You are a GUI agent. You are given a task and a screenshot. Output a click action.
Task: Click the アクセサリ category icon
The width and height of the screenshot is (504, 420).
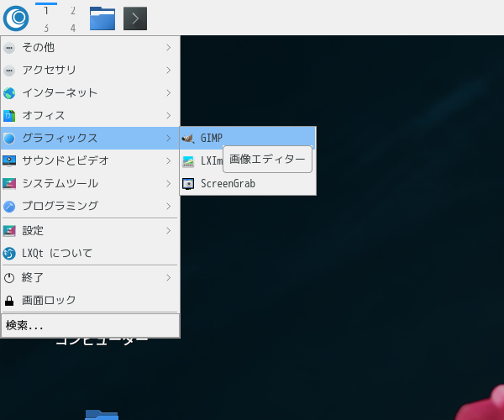click(9, 71)
